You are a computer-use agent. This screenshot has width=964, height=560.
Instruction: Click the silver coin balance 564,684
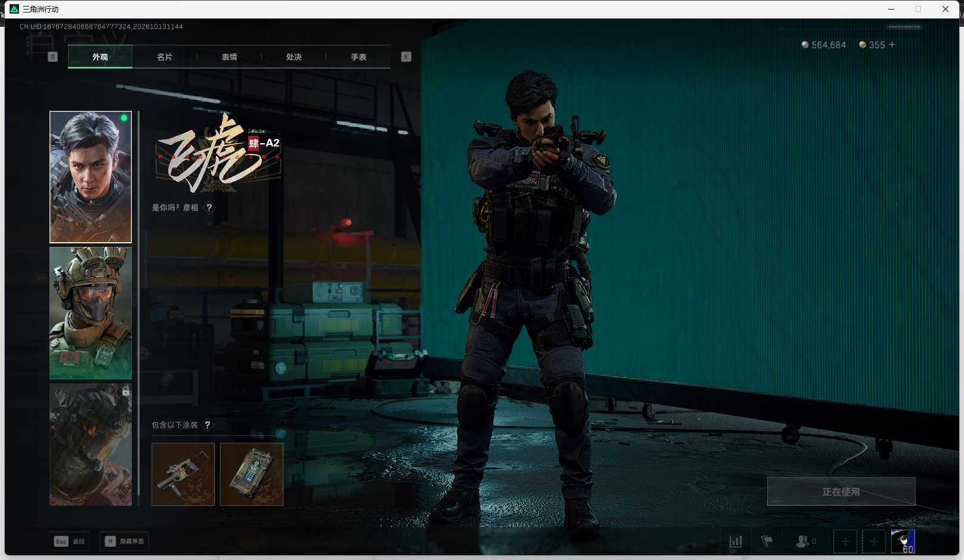[823, 45]
